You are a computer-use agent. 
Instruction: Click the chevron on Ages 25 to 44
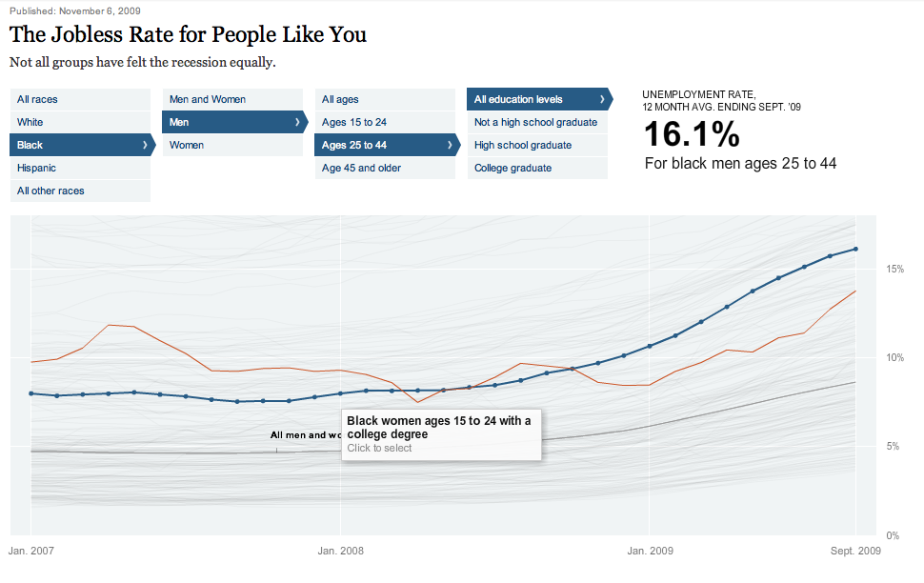pyautogui.click(x=450, y=145)
